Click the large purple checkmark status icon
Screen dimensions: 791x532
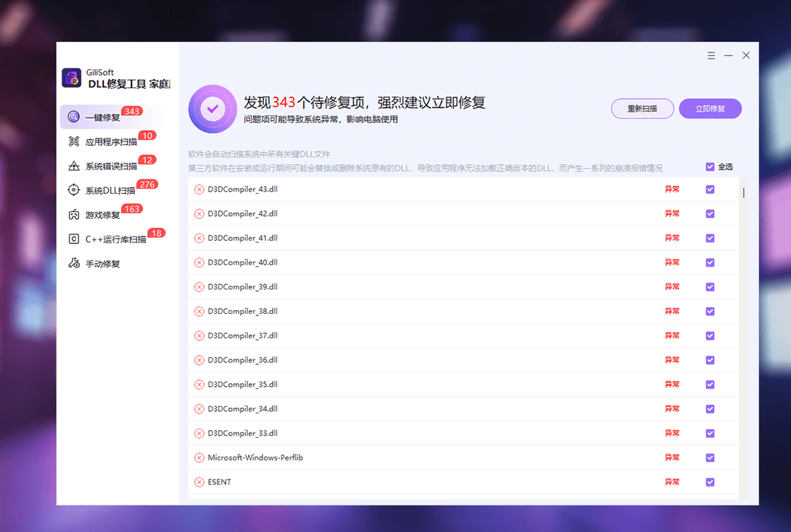point(213,109)
